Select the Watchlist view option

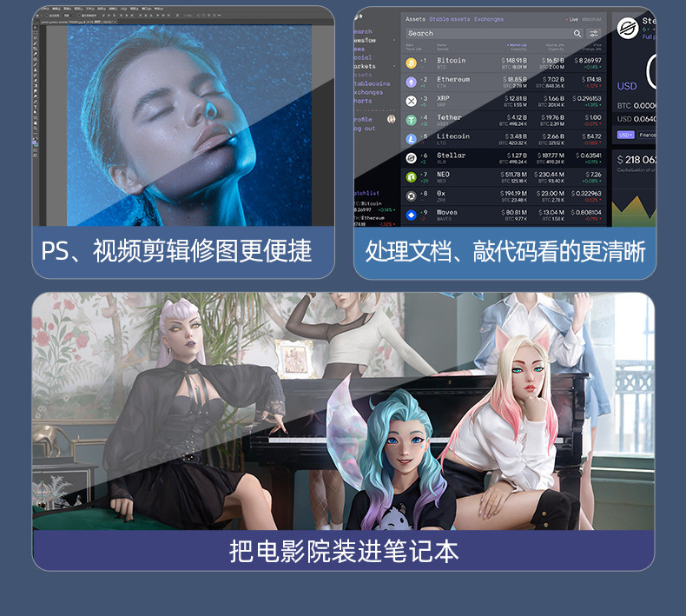591,19
